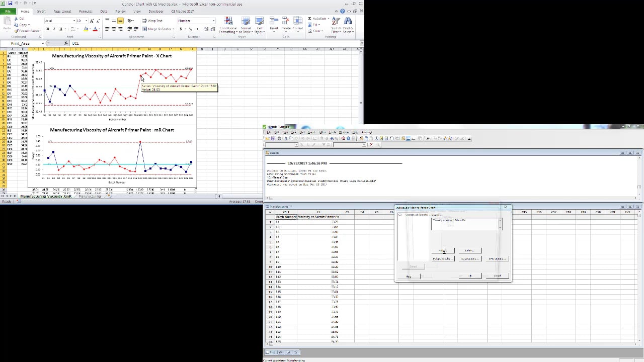
Task: Click the Excel formula bar showing UCL
Action: pyautogui.click(x=214, y=43)
